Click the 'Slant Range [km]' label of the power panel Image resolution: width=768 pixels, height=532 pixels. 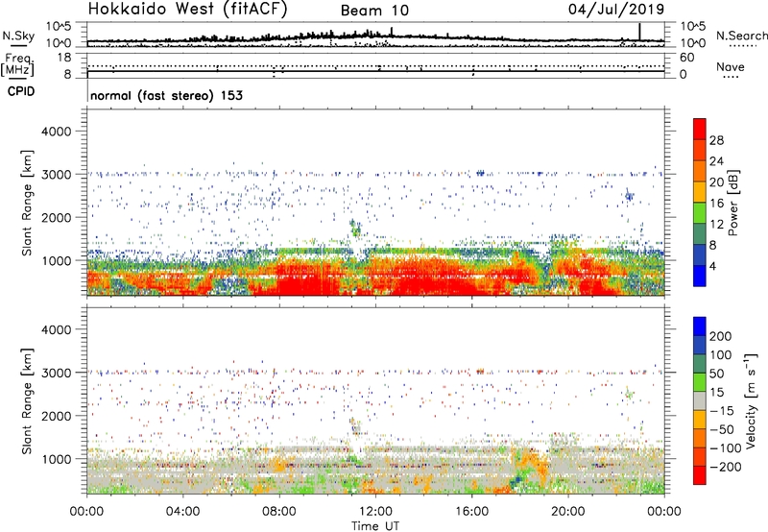[x=27, y=203]
